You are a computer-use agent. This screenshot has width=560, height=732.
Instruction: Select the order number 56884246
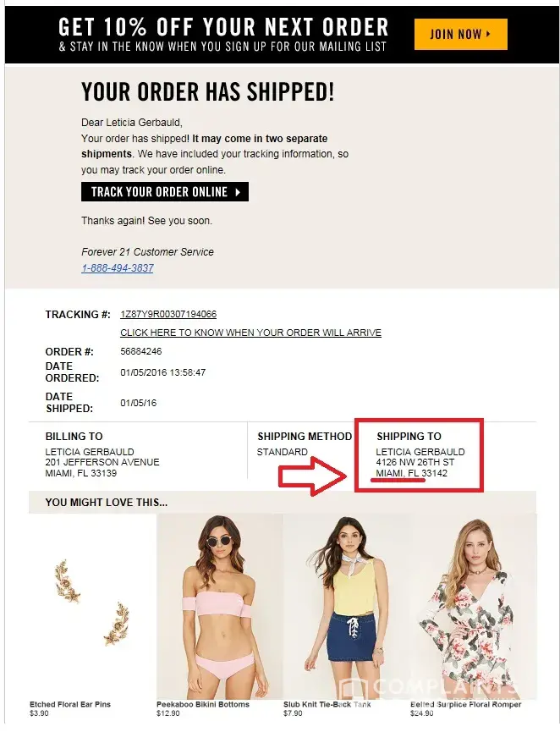(141, 351)
